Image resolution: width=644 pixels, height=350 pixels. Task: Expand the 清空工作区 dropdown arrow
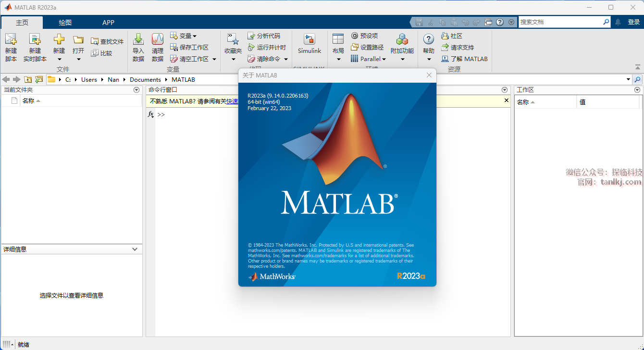214,59
